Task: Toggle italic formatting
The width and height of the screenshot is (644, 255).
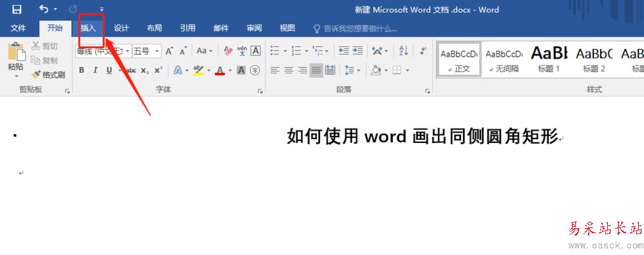Action: [95, 70]
